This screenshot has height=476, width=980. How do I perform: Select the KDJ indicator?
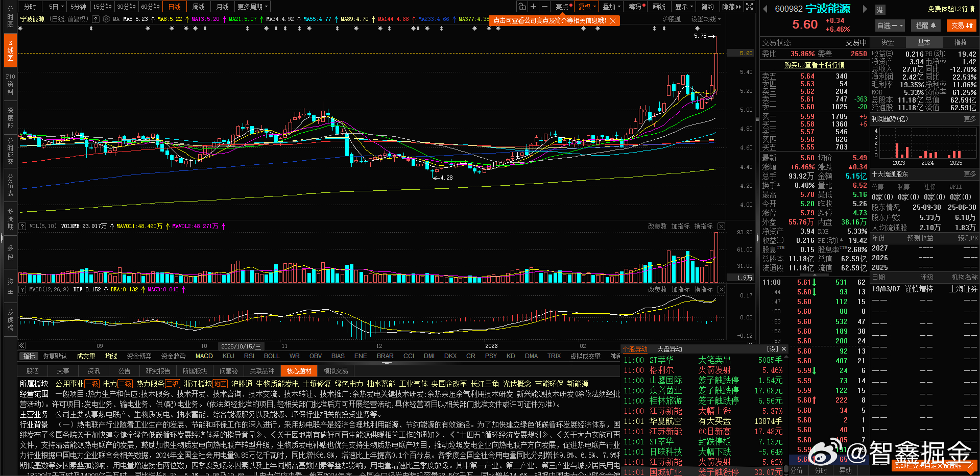coord(228,356)
